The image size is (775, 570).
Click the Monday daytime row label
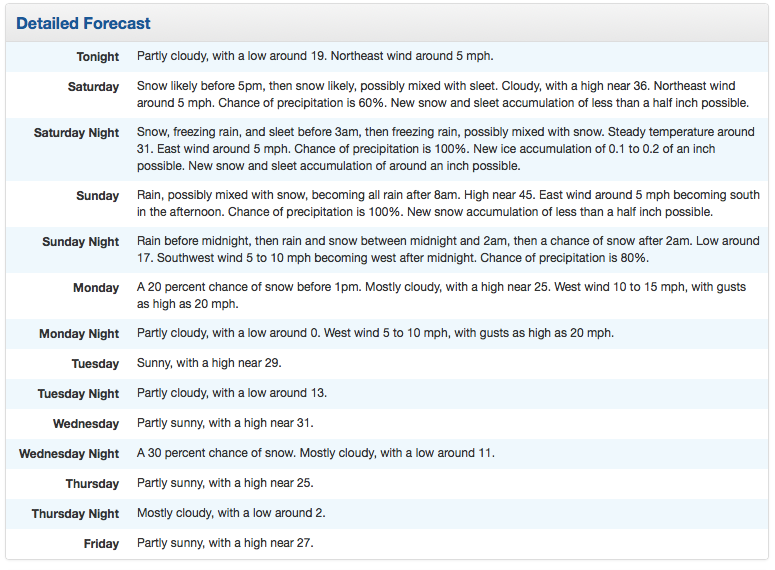[x=96, y=288]
